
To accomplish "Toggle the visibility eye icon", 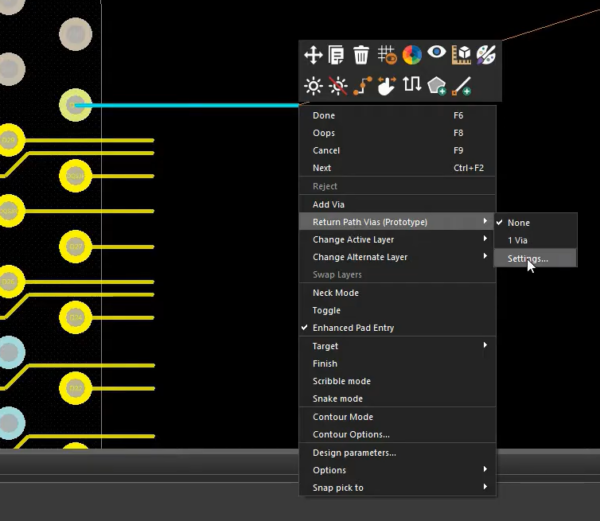I will point(437,52).
